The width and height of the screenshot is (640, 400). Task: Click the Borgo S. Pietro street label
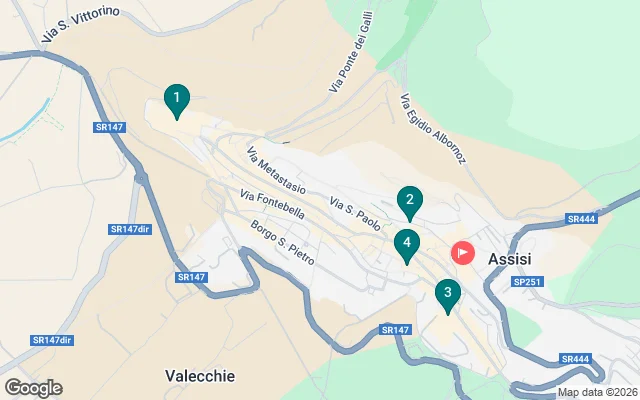click(x=282, y=242)
